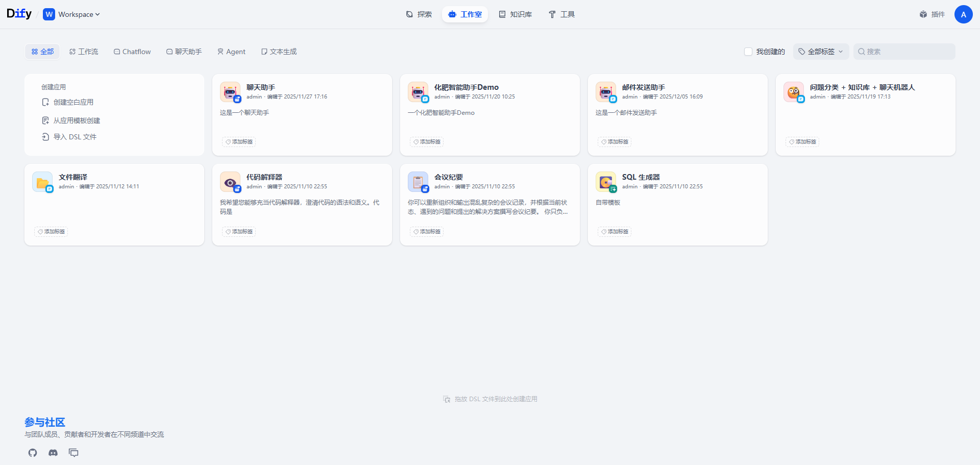Open the 代码解释器 eye icon

click(230, 182)
